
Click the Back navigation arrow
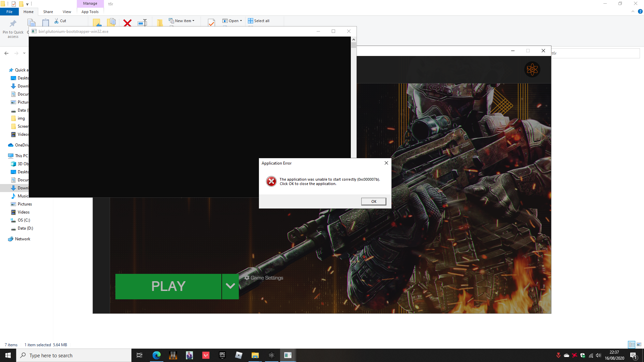(x=6, y=53)
